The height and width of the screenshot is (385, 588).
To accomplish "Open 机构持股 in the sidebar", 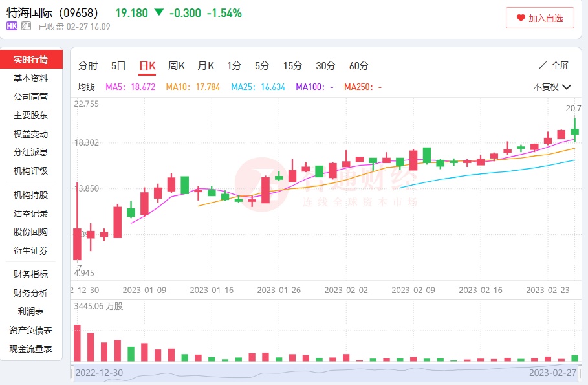I will click(31, 195).
